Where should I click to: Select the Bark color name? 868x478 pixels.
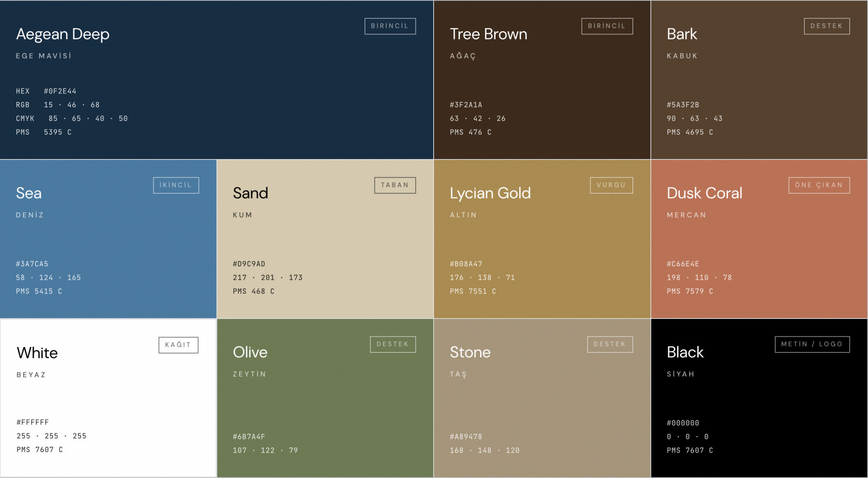[682, 34]
